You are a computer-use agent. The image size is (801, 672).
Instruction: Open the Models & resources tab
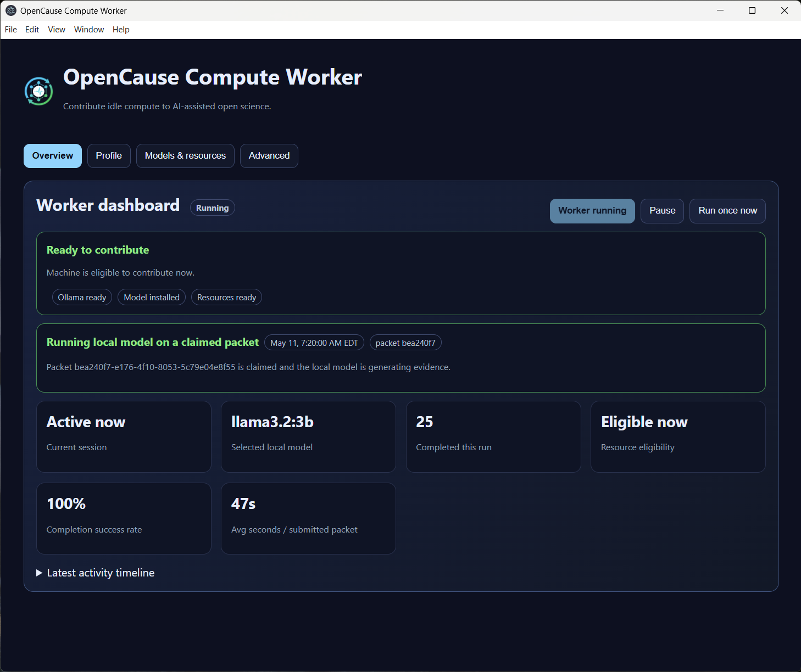(185, 156)
